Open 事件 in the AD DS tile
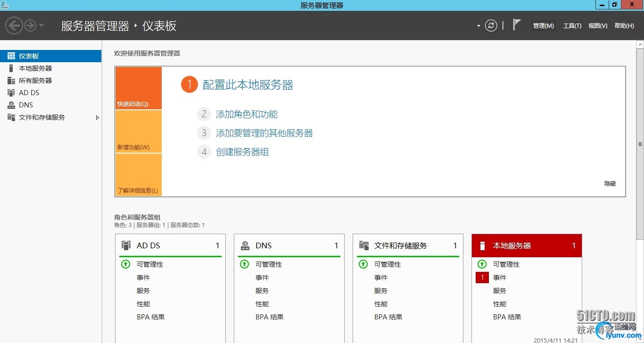The height and width of the screenshot is (343, 644). pos(143,278)
